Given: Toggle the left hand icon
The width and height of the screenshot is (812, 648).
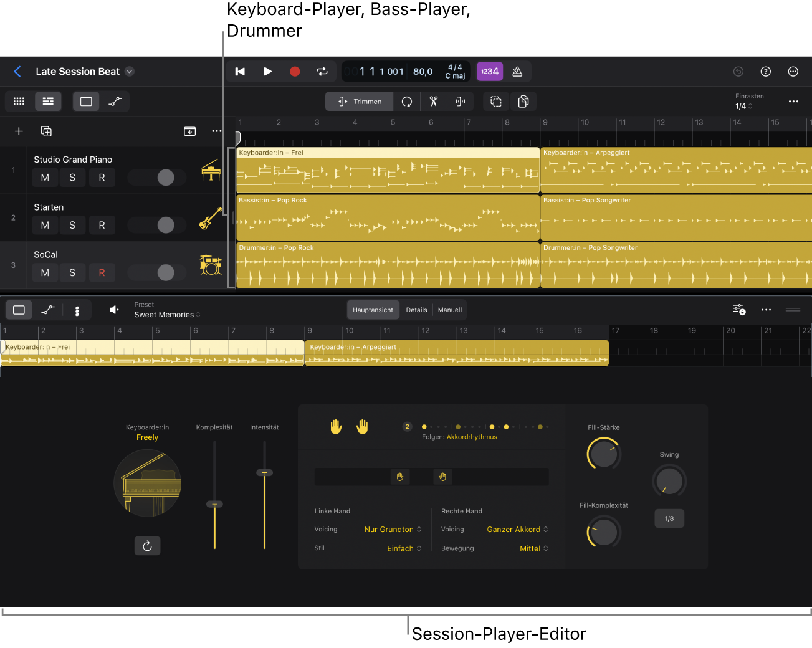Looking at the screenshot, I should 336,427.
